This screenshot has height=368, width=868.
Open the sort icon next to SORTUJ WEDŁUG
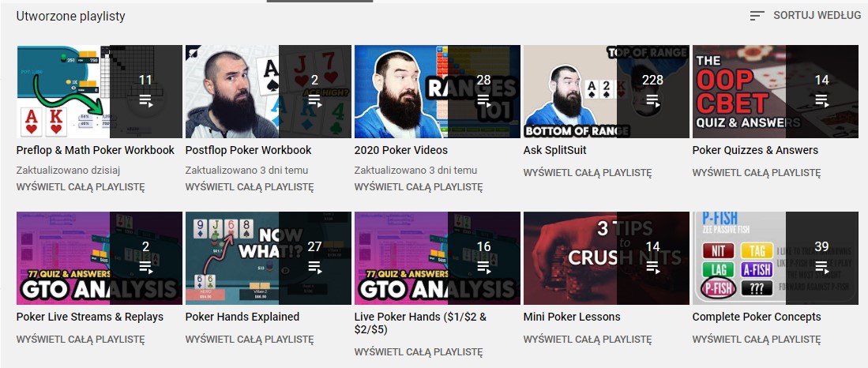(757, 16)
